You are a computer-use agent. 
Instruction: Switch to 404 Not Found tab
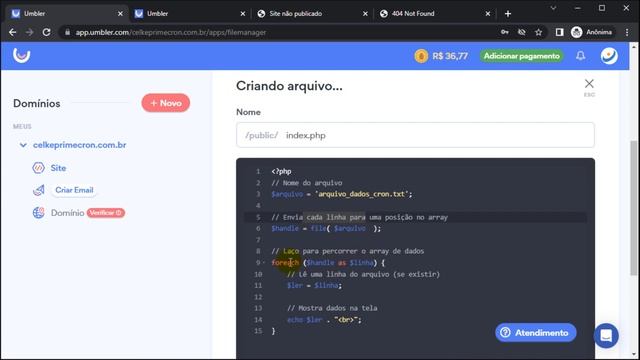coord(435,13)
